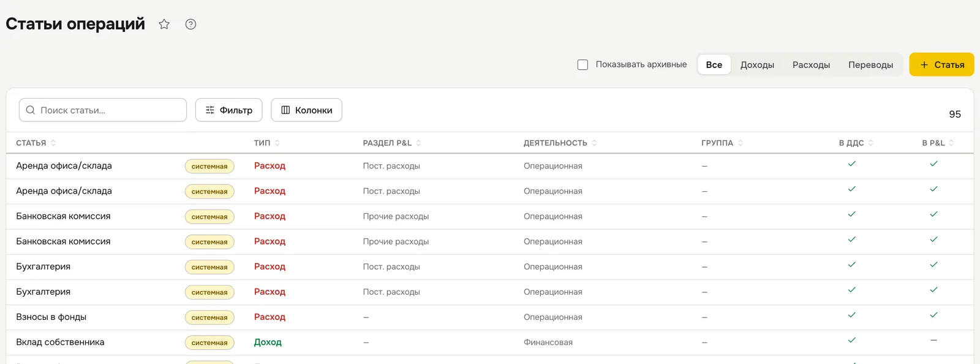Click В ДДС checkmark in Вклад собственника row
980x364 pixels.
tap(851, 340)
